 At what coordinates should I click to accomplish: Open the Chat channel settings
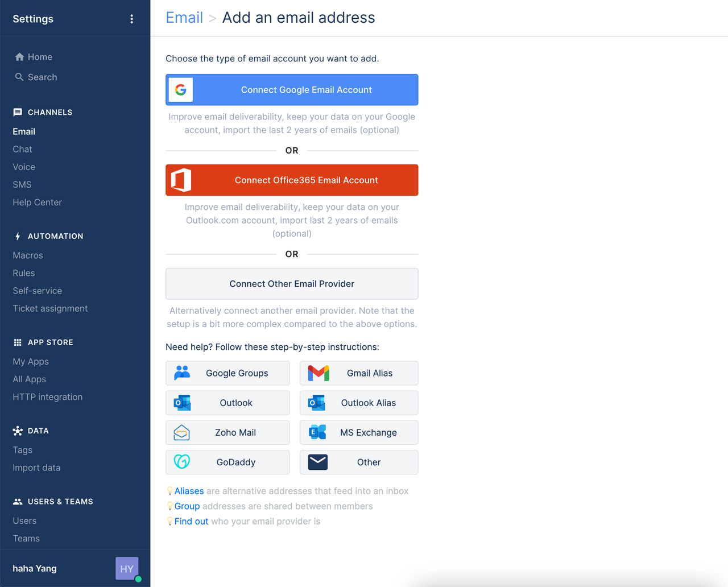tap(23, 149)
